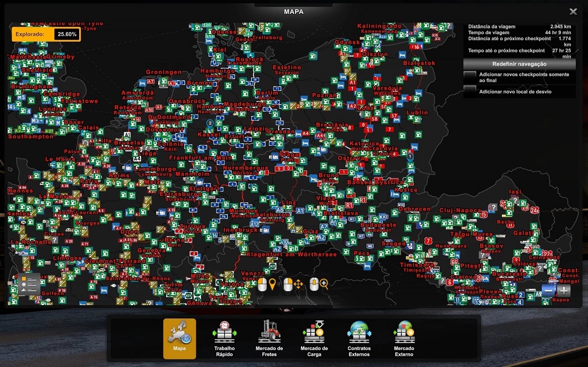The height and width of the screenshot is (367, 588).
Task: Toggle Adicionar novo local de desvio checkbox
Action: (x=470, y=91)
